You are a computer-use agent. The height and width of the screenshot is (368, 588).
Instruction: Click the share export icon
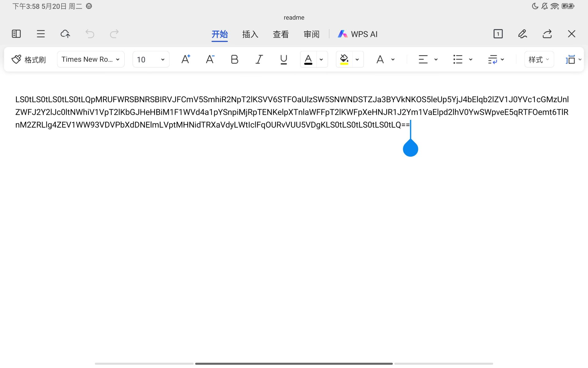click(x=547, y=34)
